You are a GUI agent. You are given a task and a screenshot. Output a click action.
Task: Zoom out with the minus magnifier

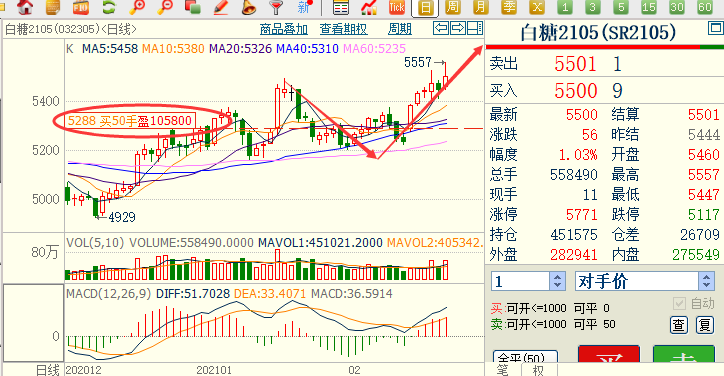point(165,7)
